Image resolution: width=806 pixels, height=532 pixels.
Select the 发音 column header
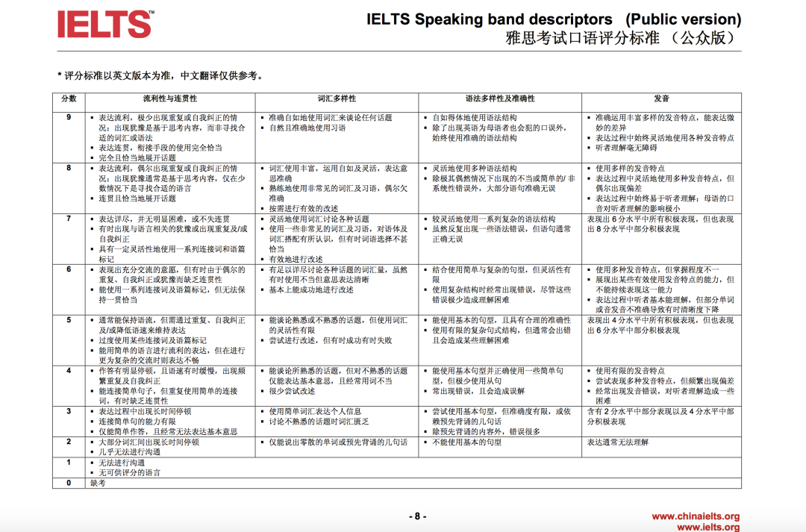pos(661,98)
